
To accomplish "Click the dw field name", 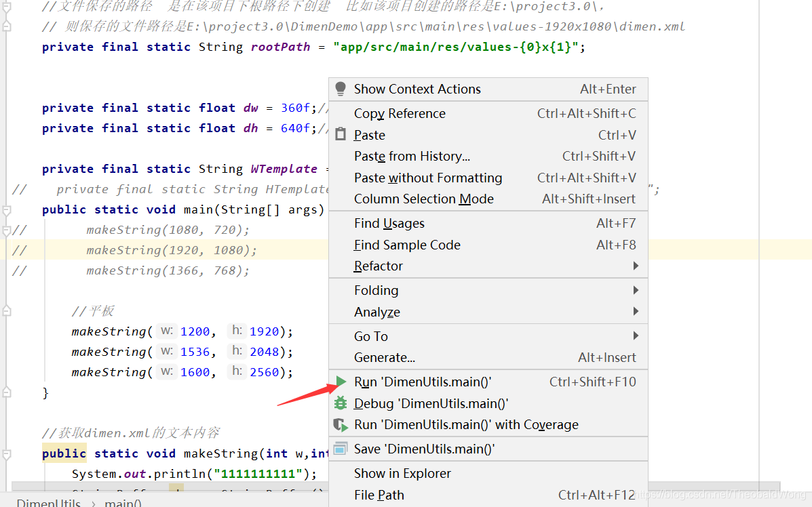I will pos(250,108).
